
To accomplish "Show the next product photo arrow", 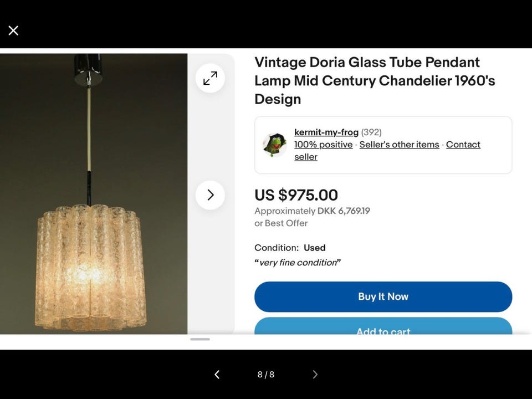I will coord(210,195).
